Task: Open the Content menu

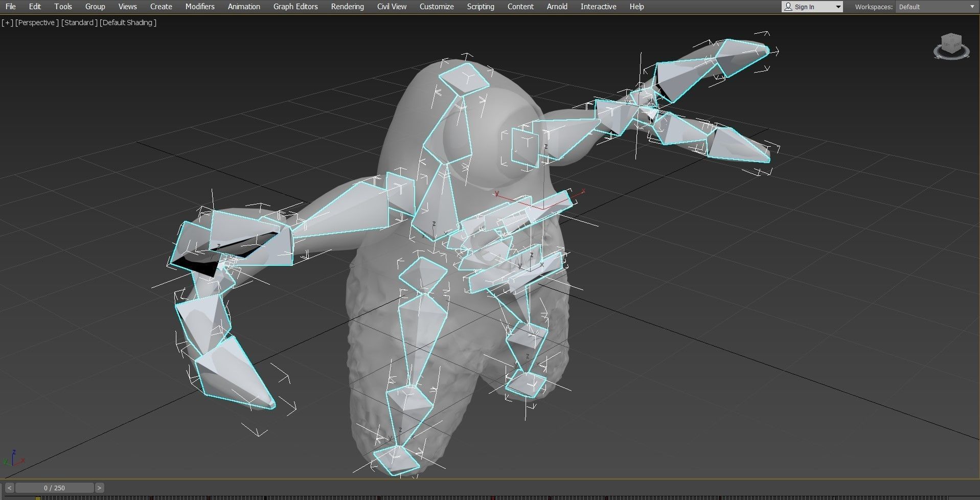Action: (520, 7)
